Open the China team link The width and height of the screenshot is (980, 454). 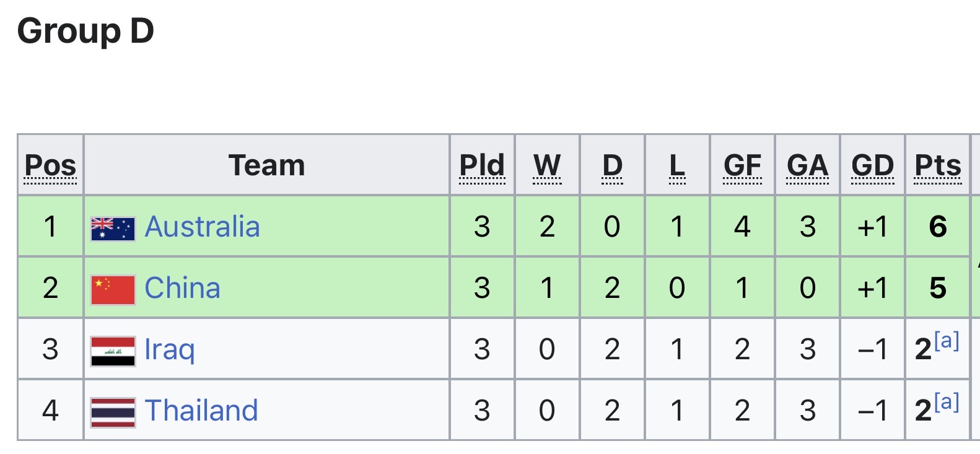pyautogui.click(x=182, y=288)
